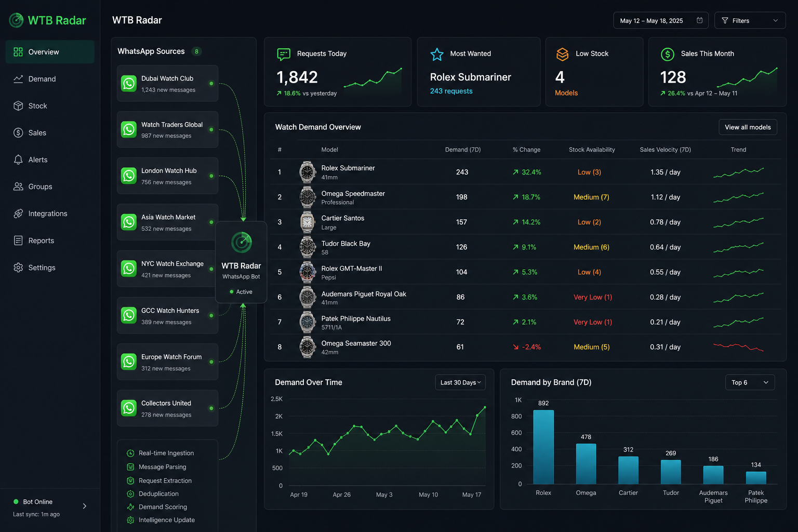This screenshot has height=532, width=798.
Task: Click the Low Stock layers icon
Action: click(x=562, y=54)
